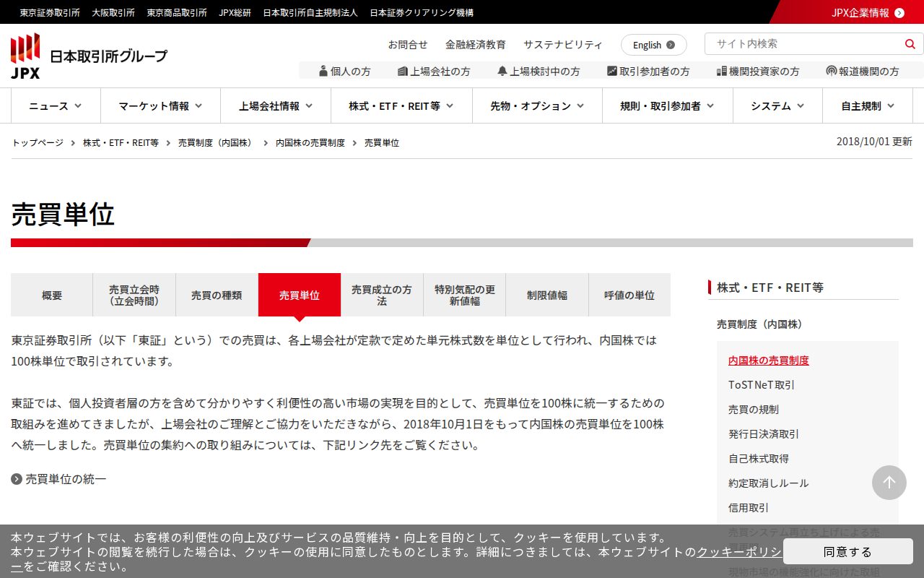Switch to the 売買成立の方法 tab
Image resolution: width=924 pixels, height=578 pixels.
pos(382,295)
